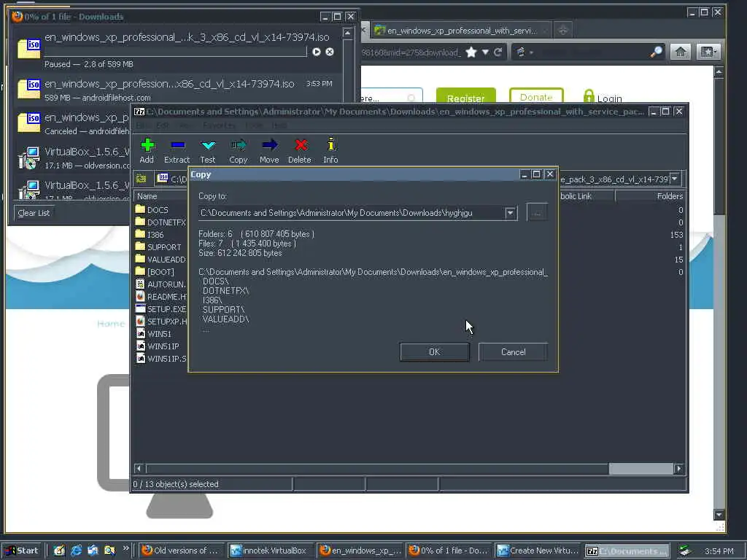Open the Firefox bookmarks menu button

[x=708, y=52]
